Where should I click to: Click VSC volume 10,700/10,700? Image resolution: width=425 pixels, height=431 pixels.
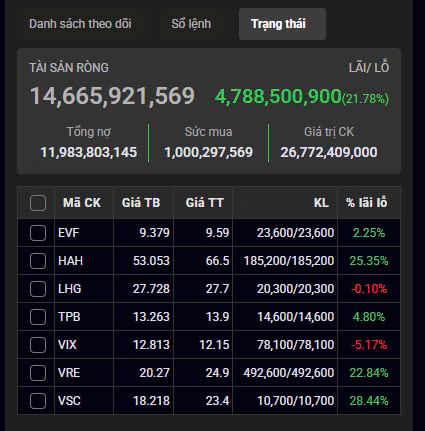tap(295, 401)
